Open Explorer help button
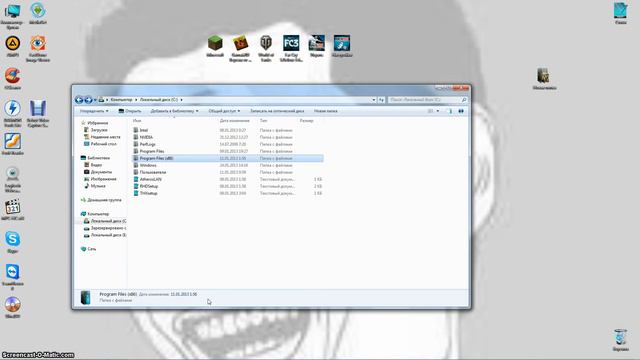Viewport: 640px width, 360px height. coord(461,111)
